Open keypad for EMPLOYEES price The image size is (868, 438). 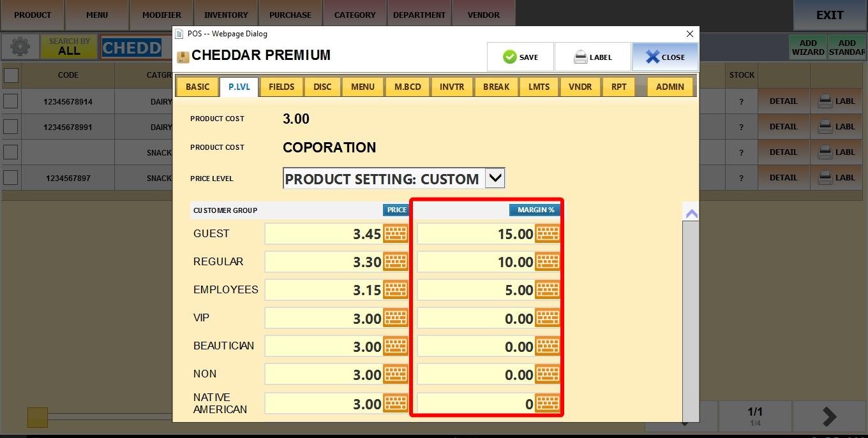[396, 290]
